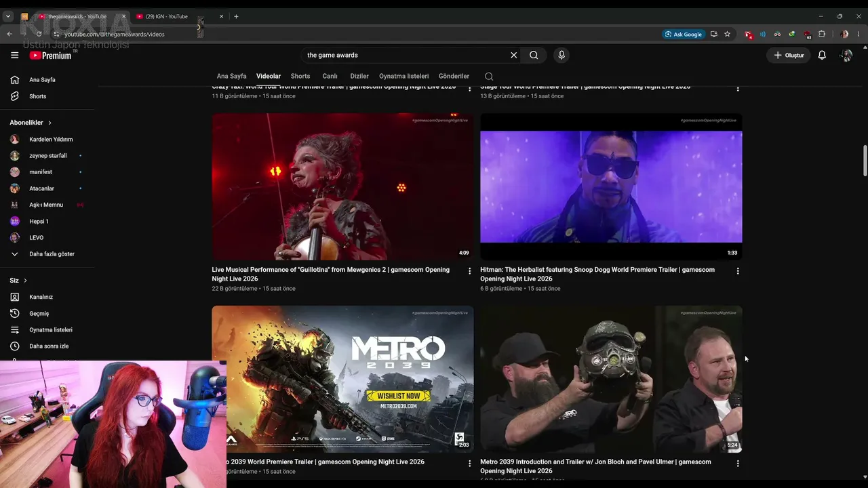Click the install app icon in address bar
Viewport: 868px width, 488px height.
[713, 34]
